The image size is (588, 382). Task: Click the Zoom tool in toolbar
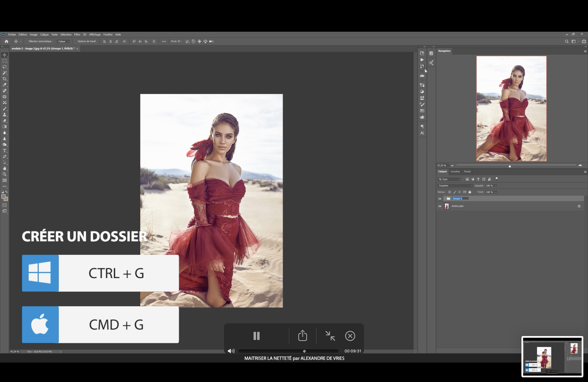[4, 174]
